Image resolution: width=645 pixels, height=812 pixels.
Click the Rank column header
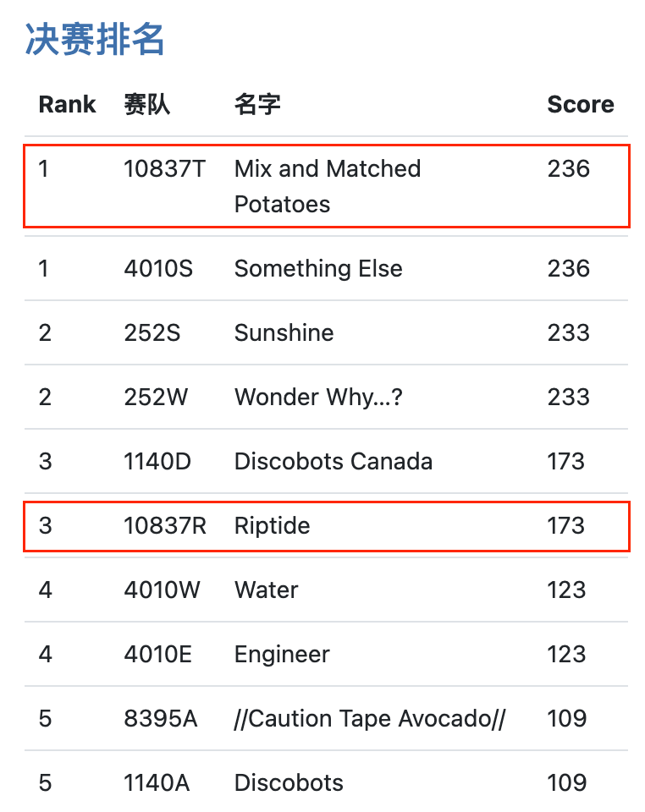[x=68, y=105]
